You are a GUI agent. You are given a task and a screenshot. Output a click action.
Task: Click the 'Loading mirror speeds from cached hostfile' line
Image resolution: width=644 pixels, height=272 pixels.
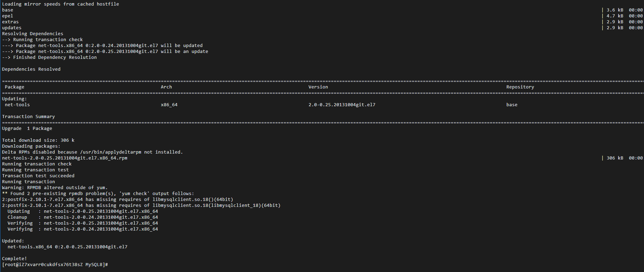click(61, 4)
